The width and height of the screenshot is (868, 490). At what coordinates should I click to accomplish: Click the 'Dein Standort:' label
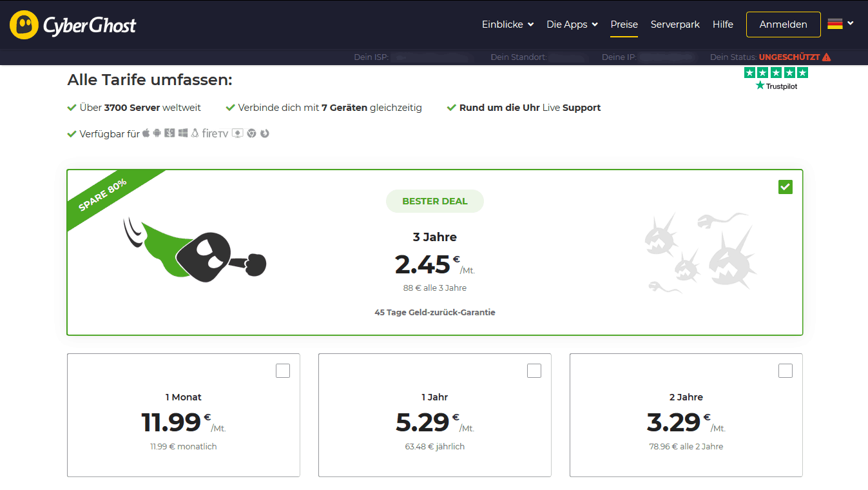[519, 57]
